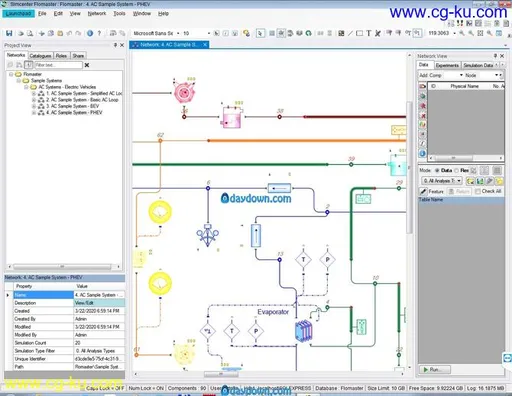Click the Name property row
The width and height of the screenshot is (512, 396).
tap(69, 295)
